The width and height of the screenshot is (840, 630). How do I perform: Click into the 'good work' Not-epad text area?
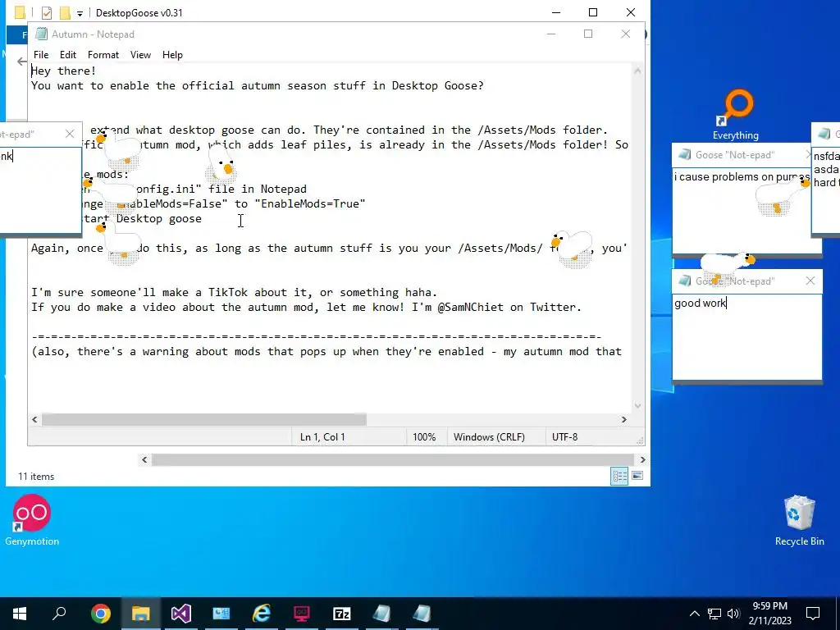(746, 336)
